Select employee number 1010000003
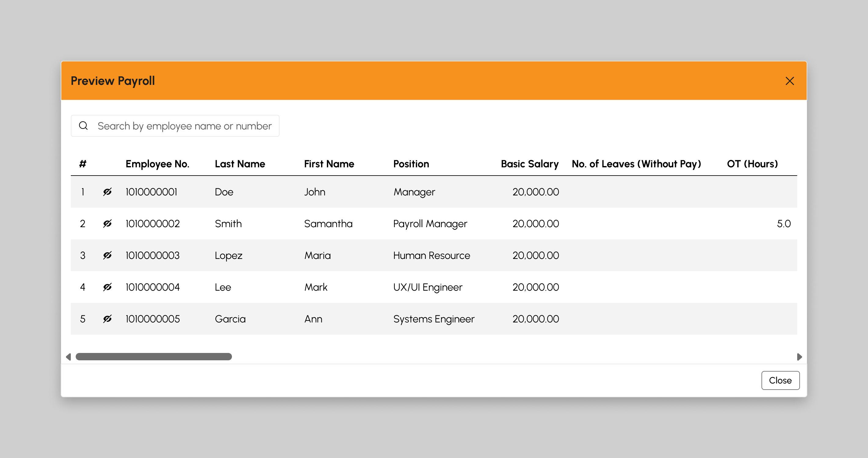 click(x=153, y=255)
